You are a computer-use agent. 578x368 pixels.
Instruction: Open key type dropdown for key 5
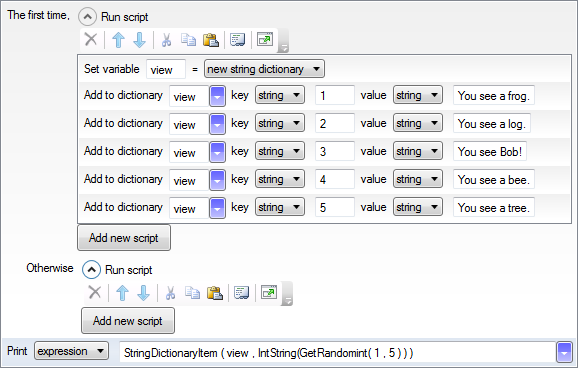[280, 207]
